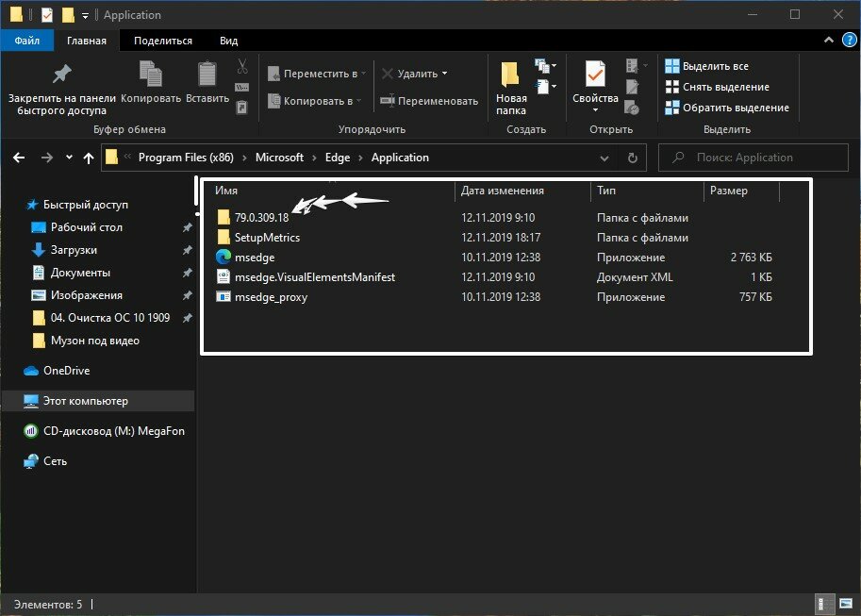Switch to the Главная tab
861x616 pixels.
click(x=87, y=41)
